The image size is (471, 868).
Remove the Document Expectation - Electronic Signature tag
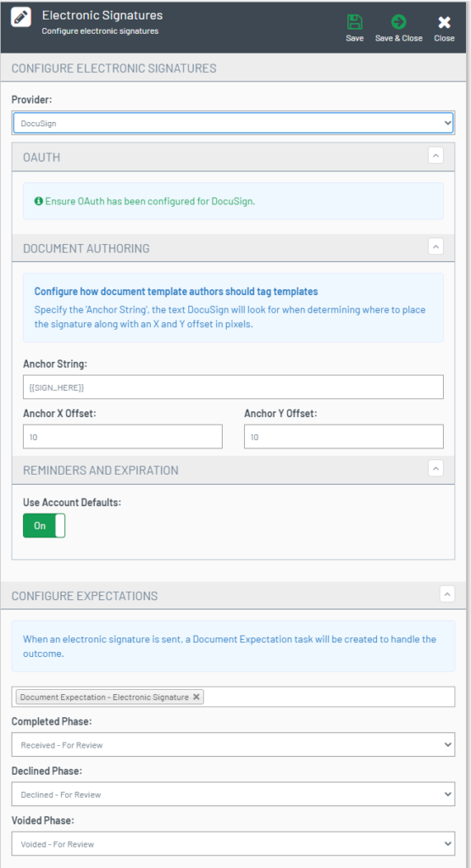196,697
